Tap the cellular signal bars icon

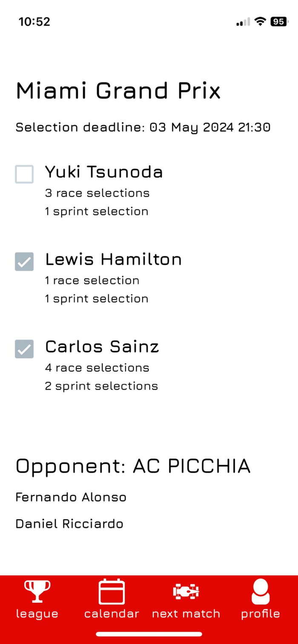[x=243, y=22]
